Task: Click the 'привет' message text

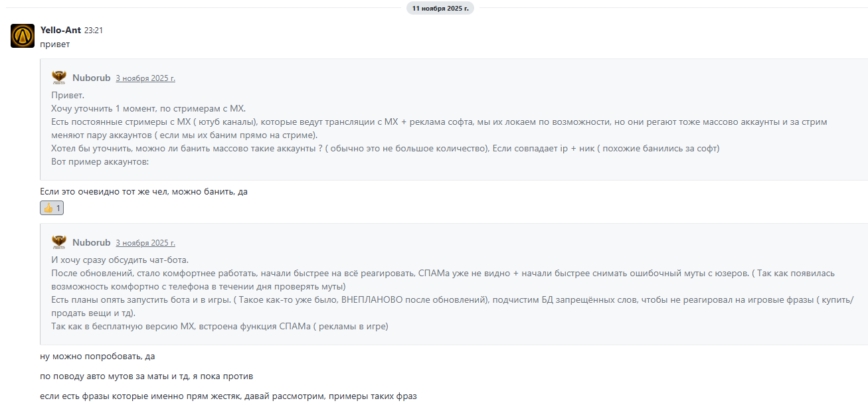Action: click(55, 44)
